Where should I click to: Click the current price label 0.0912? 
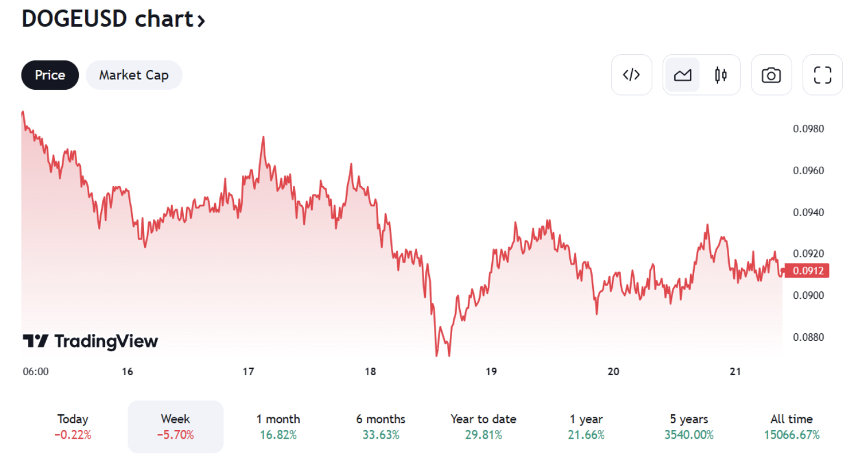(807, 270)
